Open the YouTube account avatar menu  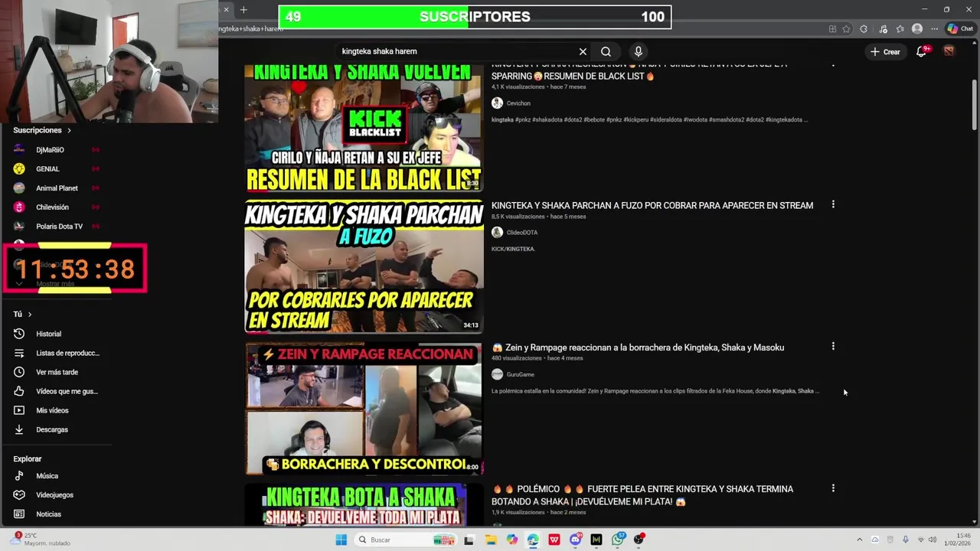coord(949,51)
